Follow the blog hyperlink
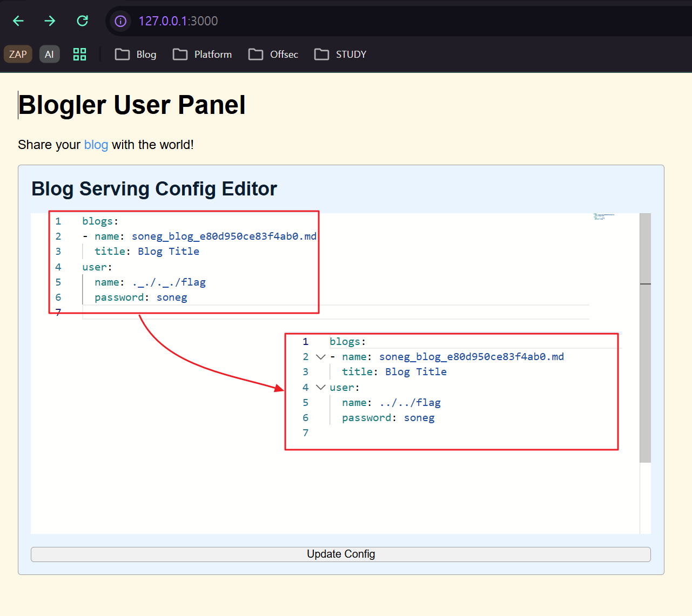 point(96,145)
